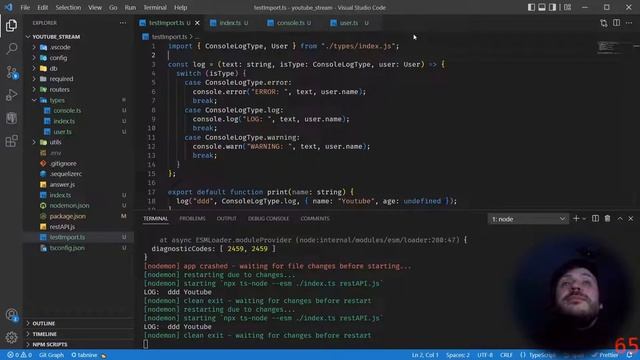Open the index.ts editor tab

pos(230,23)
